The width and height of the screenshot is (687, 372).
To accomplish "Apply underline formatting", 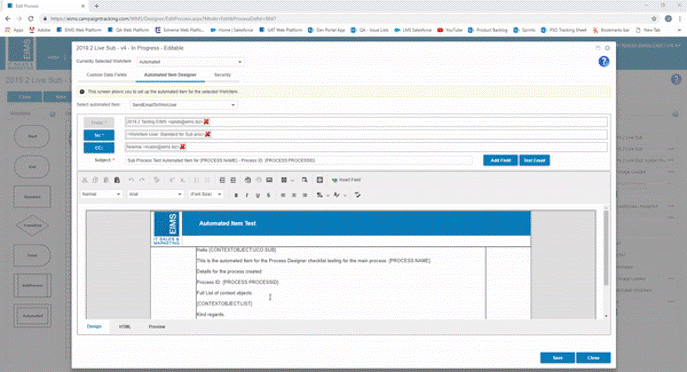I will (258, 195).
